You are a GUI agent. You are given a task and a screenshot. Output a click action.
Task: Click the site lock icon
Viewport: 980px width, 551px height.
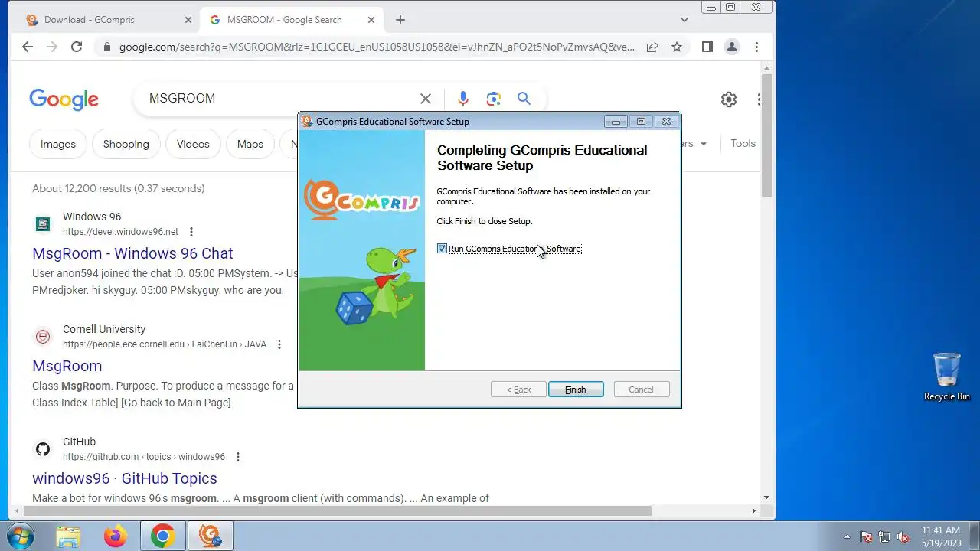tap(106, 47)
